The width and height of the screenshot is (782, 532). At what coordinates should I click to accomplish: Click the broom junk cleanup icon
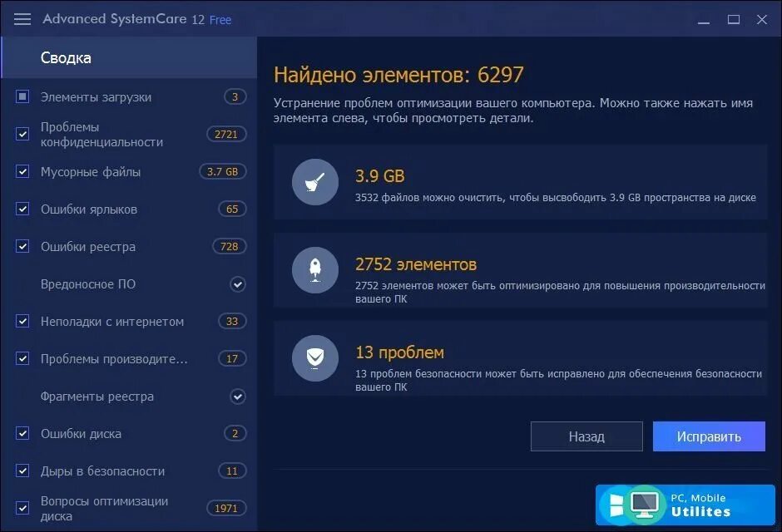coord(315,182)
